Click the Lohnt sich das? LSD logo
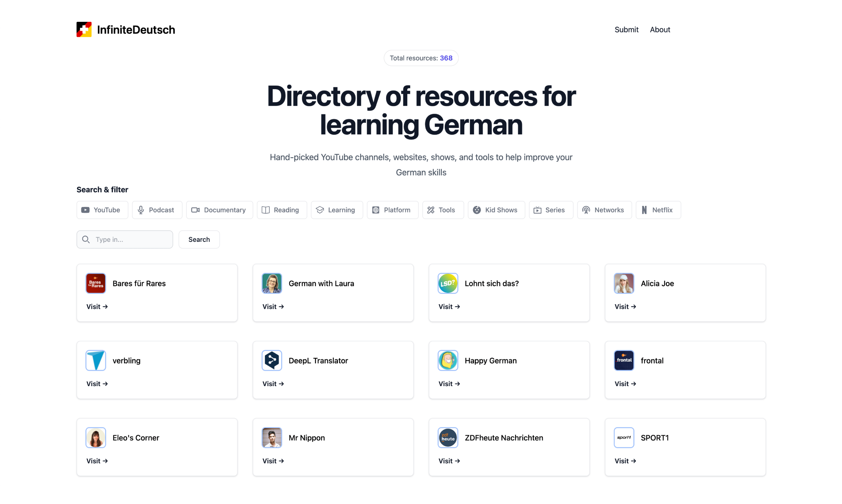 [448, 283]
